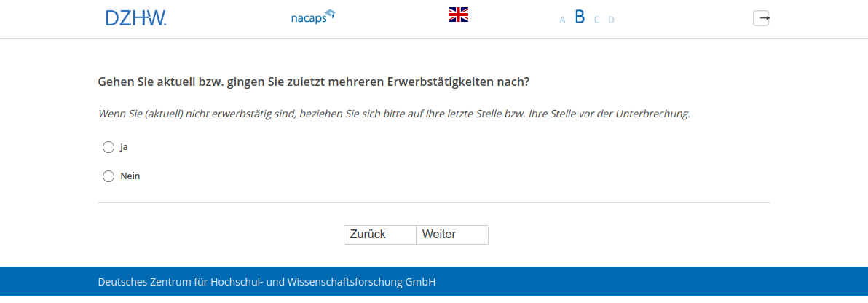Select the "Ja" radio button
The height and width of the screenshot is (303, 868).
point(108,147)
